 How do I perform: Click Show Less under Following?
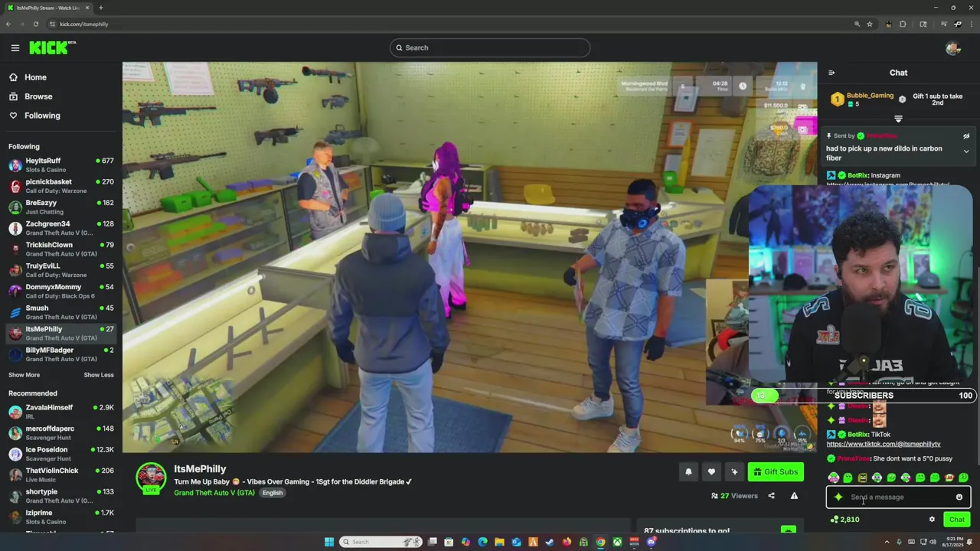click(98, 375)
